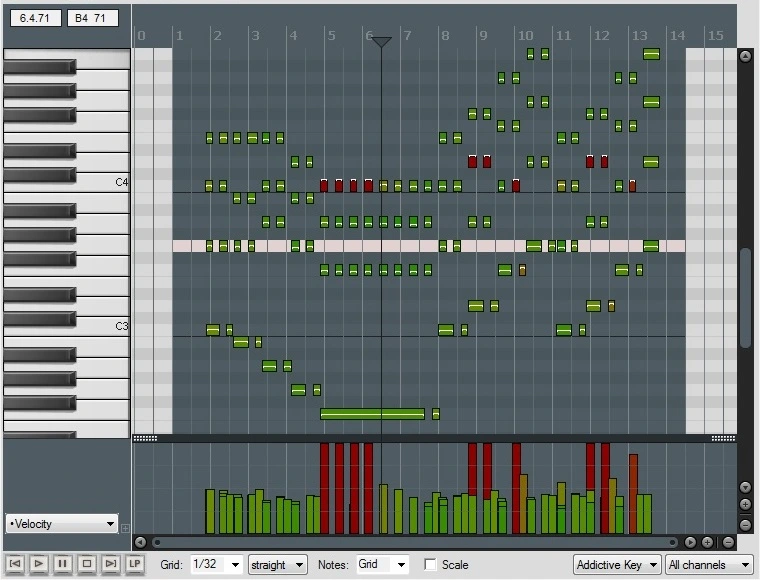Toggle the LP loop button

[135, 564]
